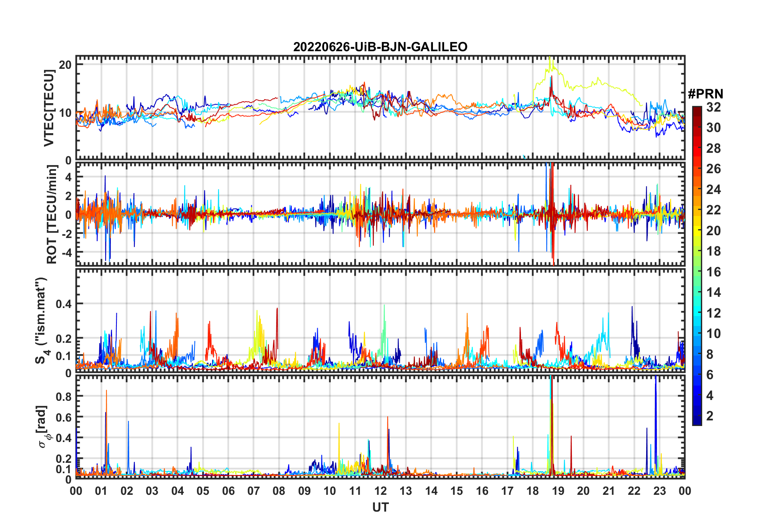Select x-axis hour tick 05

point(203,491)
